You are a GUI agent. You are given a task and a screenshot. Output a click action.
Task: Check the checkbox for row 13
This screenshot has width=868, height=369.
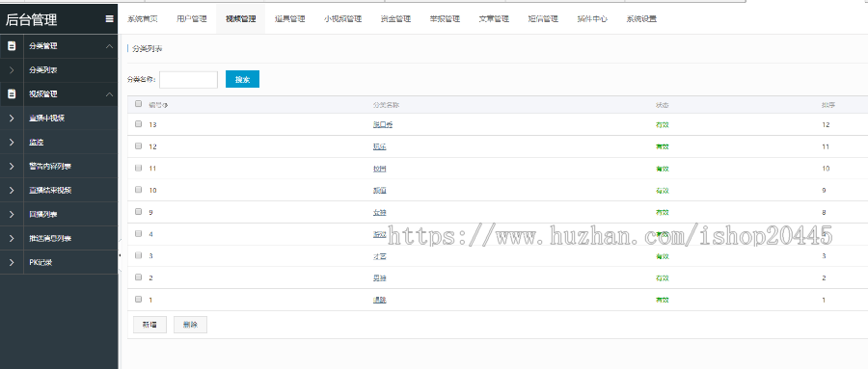click(138, 124)
